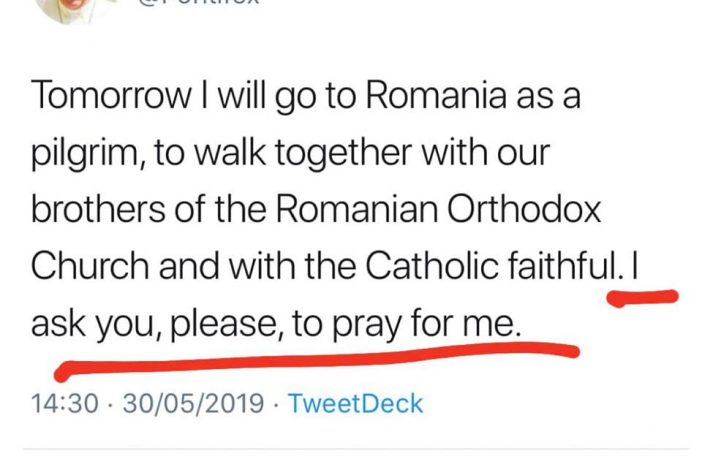Click the long red underline stroke
Viewport: 702px width, 456px height.
pyautogui.click(x=317, y=360)
